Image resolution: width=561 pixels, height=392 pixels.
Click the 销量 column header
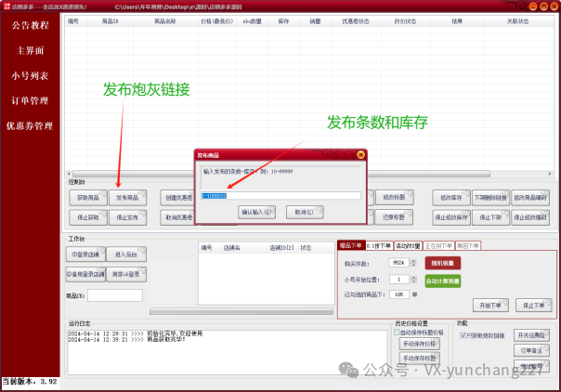[315, 21]
